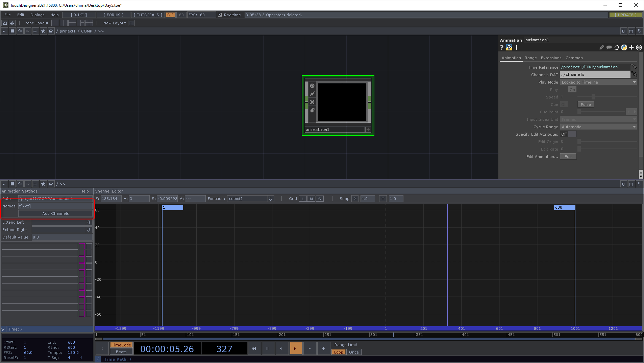Open the Cyclic Range dropdown
The width and height of the screenshot is (644, 363).
[x=598, y=127]
